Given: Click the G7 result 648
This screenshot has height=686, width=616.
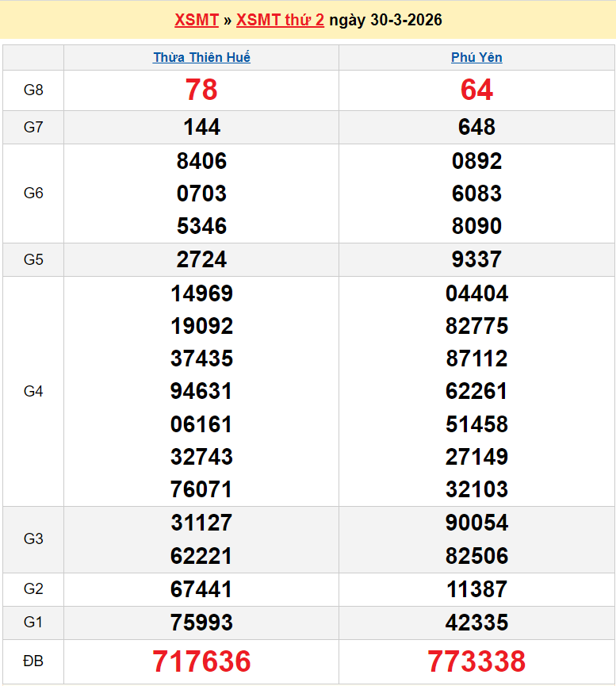Looking at the screenshot, I should coord(476,127).
